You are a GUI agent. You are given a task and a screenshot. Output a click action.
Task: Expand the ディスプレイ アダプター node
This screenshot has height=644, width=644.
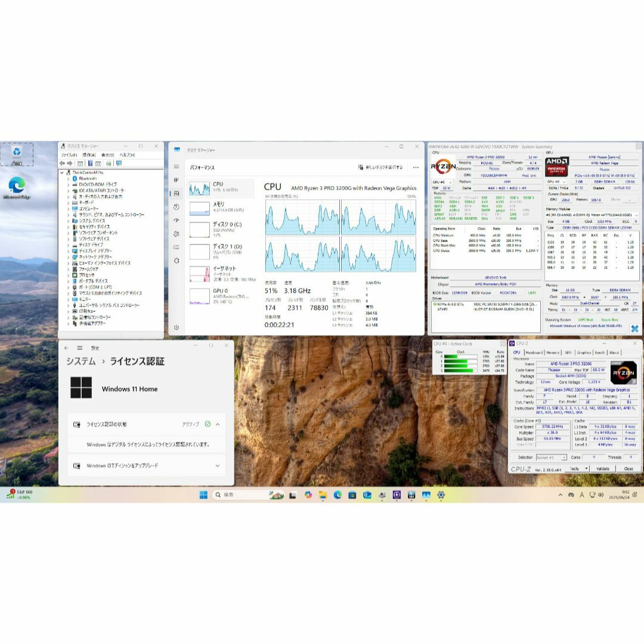[x=68, y=251]
